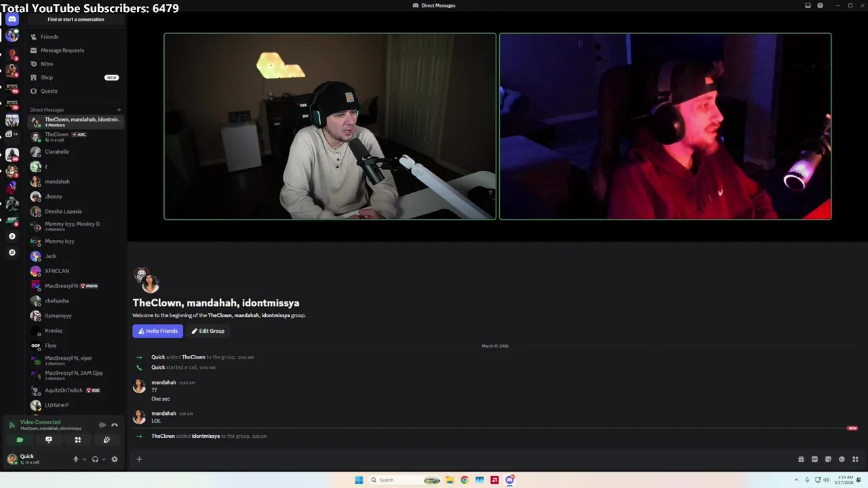Open Discord Help in the title bar
This screenshot has height=488, width=868.
820,5
